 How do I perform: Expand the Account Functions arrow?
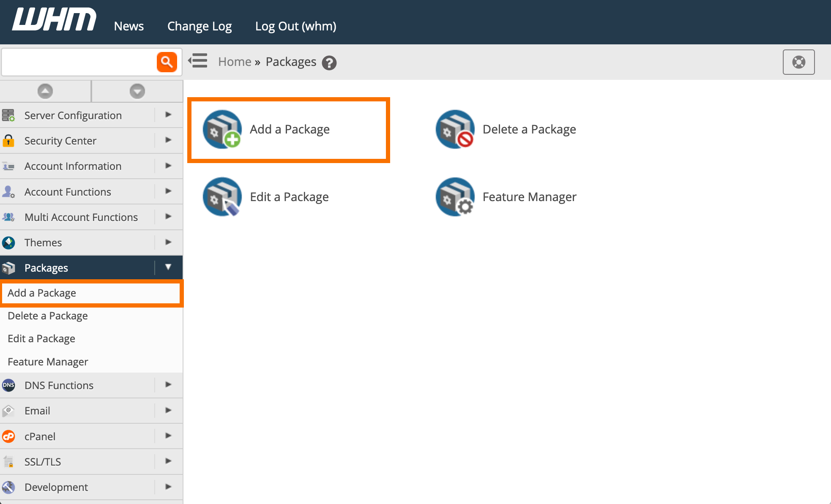pyautogui.click(x=168, y=191)
